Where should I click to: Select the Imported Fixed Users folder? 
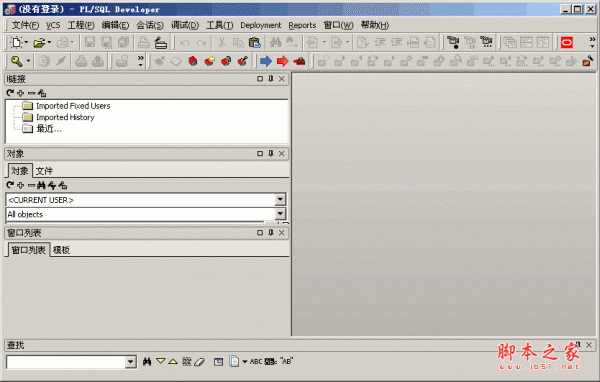73,106
